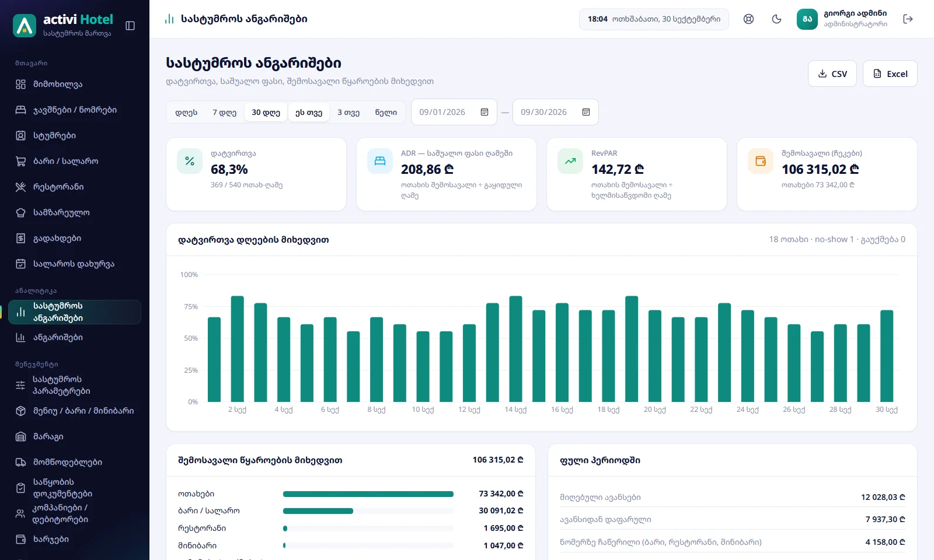The width and height of the screenshot is (934, 560).
Task: Click the ბარი / სალარო revenue bar
Action: point(368,511)
